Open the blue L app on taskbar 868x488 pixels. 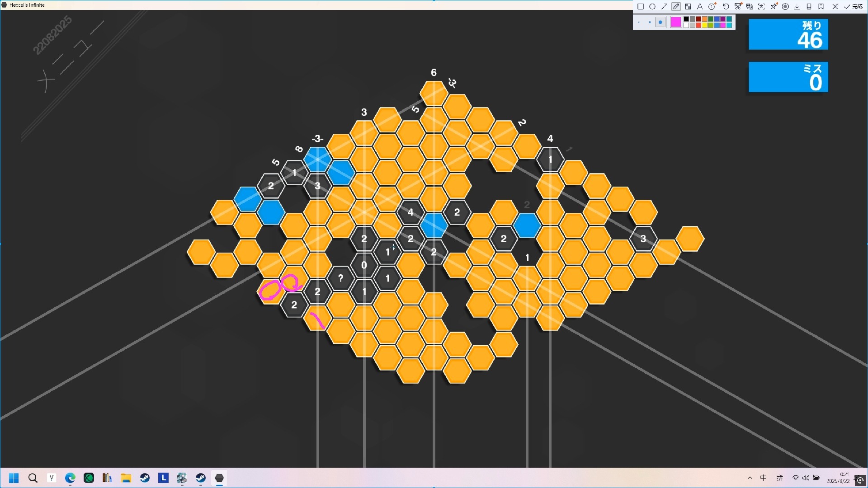(163, 478)
